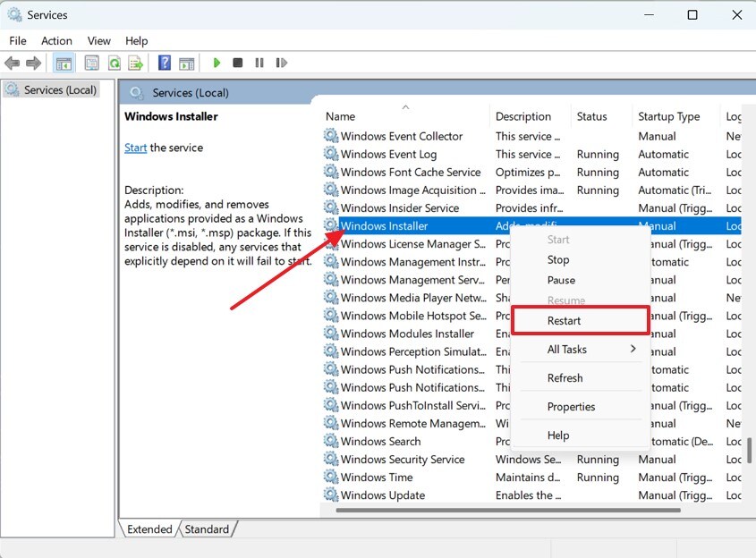Click the Properties toolbar icon
The height and width of the screenshot is (558, 756).
tap(91, 63)
